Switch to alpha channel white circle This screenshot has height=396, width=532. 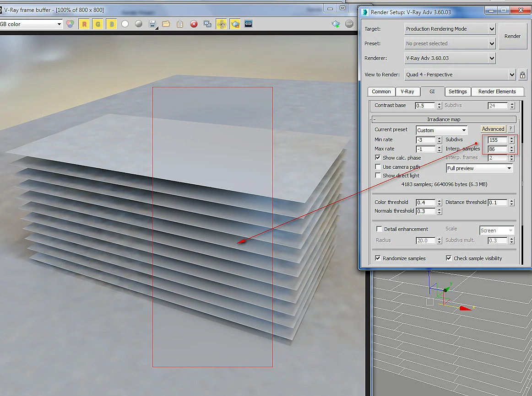125,24
